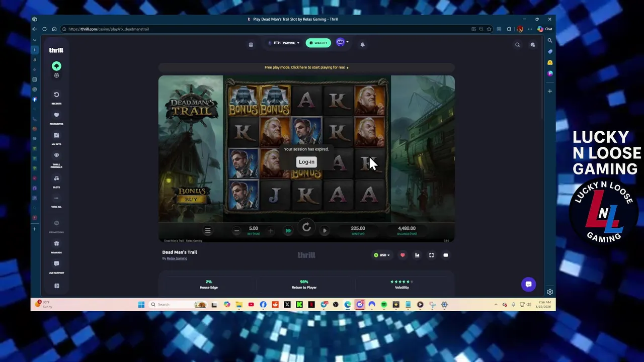This screenshot has width=644, height=362.
Task: Click the circular spin button
Action: [306, 228]
